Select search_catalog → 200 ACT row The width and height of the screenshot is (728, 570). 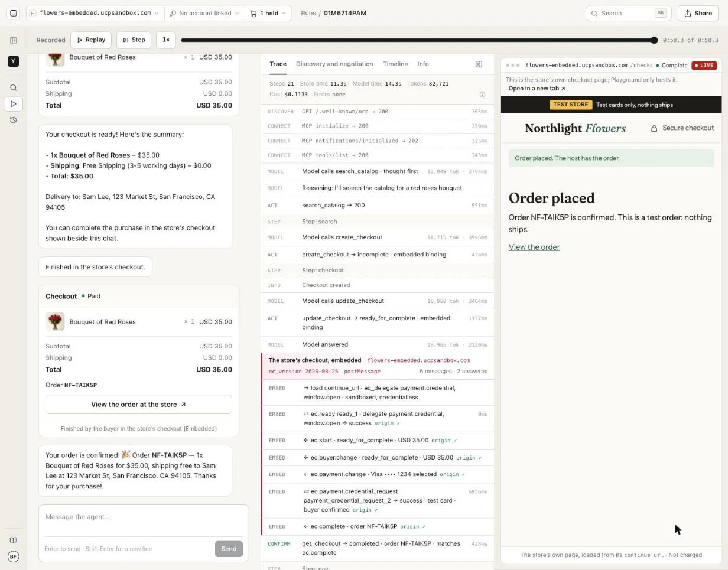378,206
